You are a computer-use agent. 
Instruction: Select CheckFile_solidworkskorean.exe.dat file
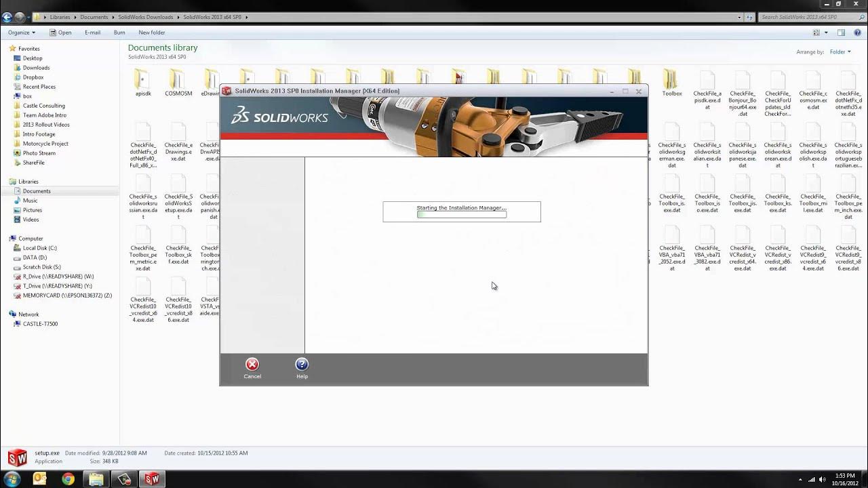[x=778, y=144]
